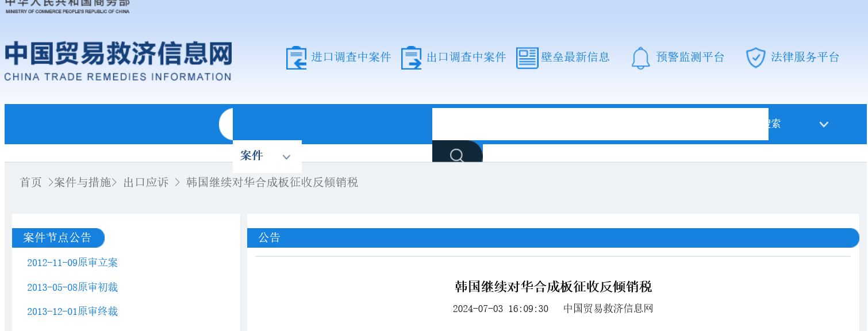868x331 pixels.
Task: Open 2013-12-01原审终裁 announcement
Action: click(x=72, y=311)
